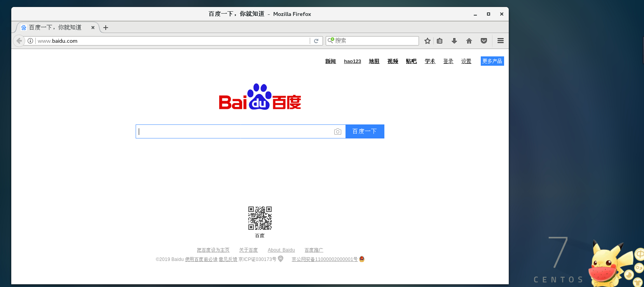Maximize the Firefox window
Viewport: 644px width, 287px height.
489,14
